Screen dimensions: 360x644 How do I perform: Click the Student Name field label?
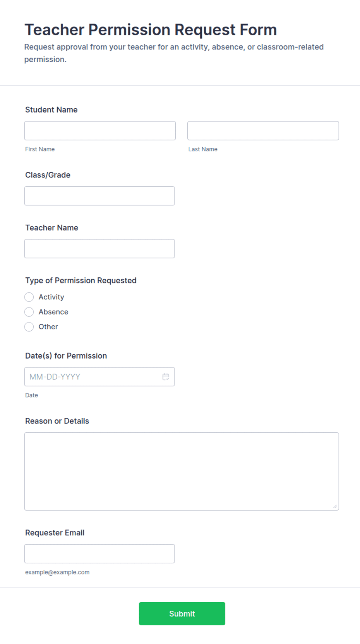pos(51,110)
